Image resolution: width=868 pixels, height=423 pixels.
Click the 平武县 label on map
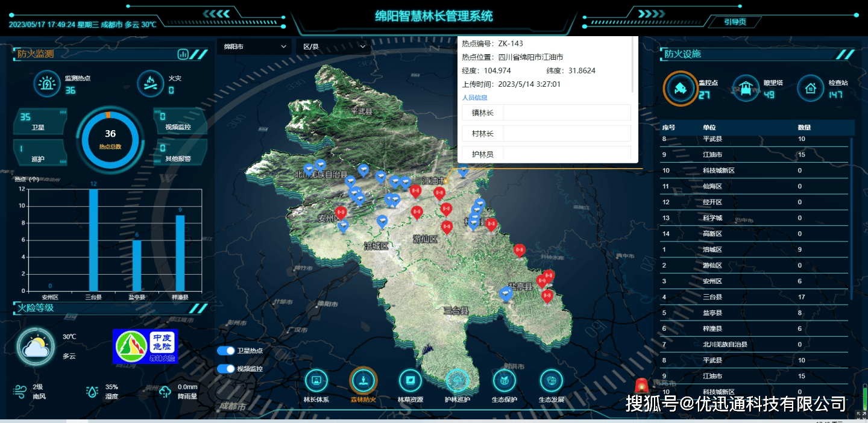362,111
